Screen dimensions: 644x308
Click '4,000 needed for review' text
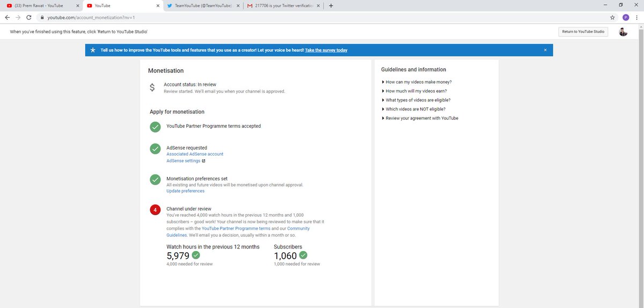coord(189,264)
